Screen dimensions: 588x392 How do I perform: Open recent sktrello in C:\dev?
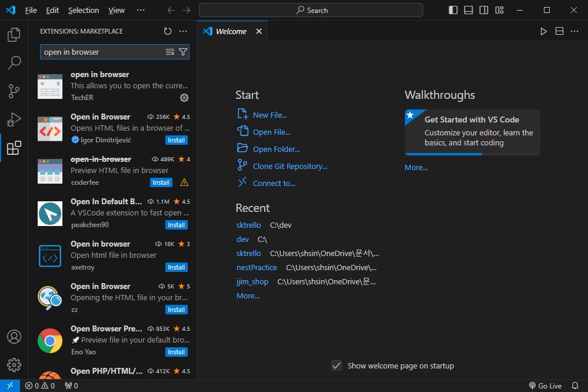tap(248, 225)
